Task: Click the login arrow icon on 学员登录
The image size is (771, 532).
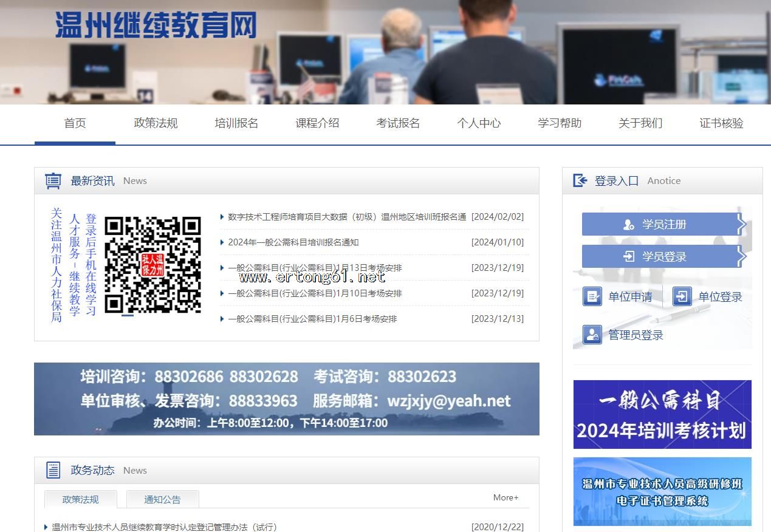Action: coord(628,257)
